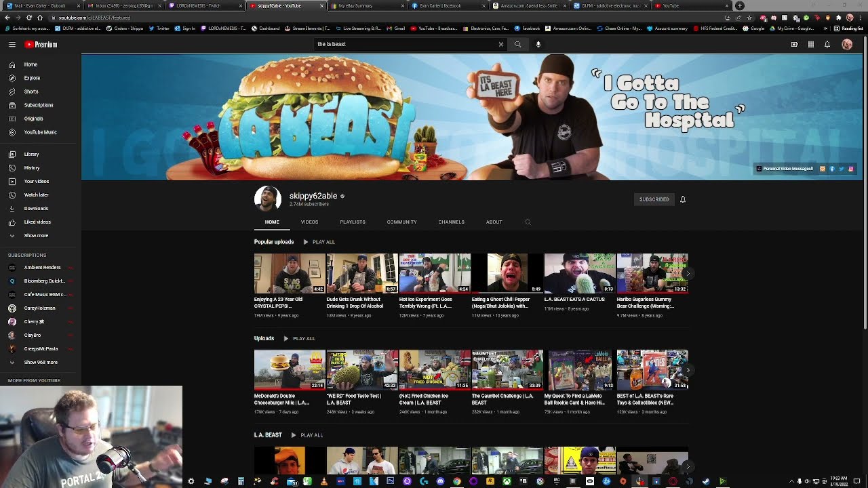Viewport: 868px width, 488px height.
Task: Play all Popular uploads
Action: [319, 242]
